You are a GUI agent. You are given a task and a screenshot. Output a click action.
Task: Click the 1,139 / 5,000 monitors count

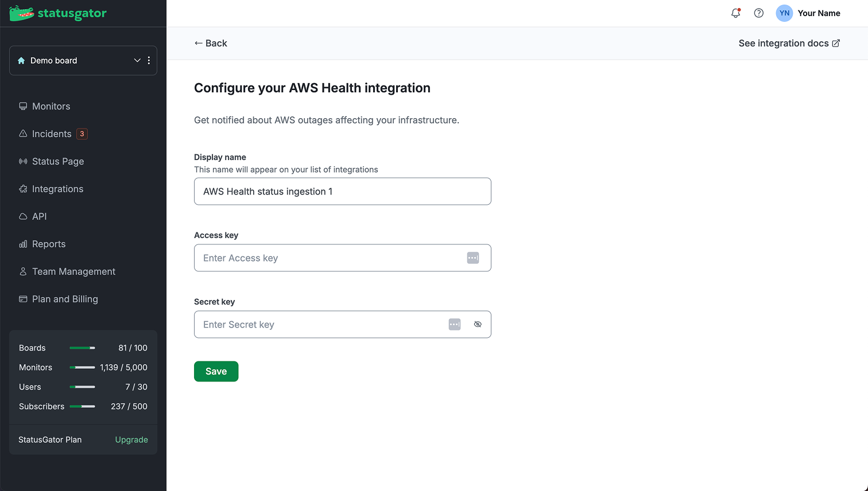(123, 367)
